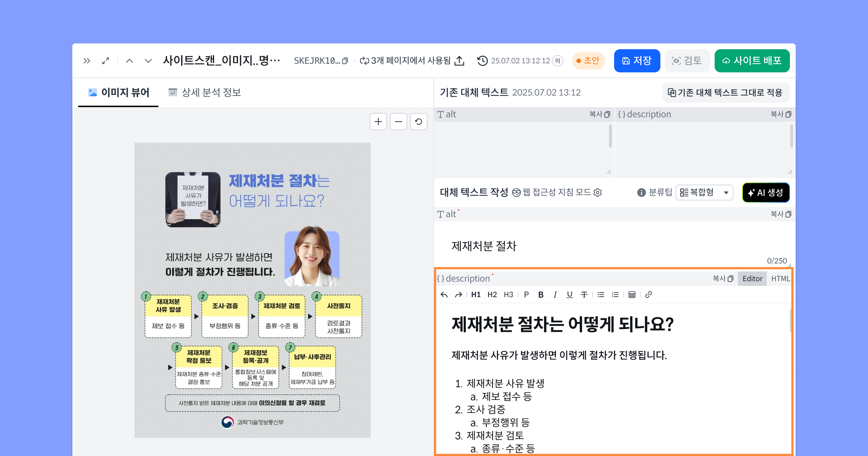This screenshot has height=456, width=868.
Task: Go to the next image item
Action: 148,61
